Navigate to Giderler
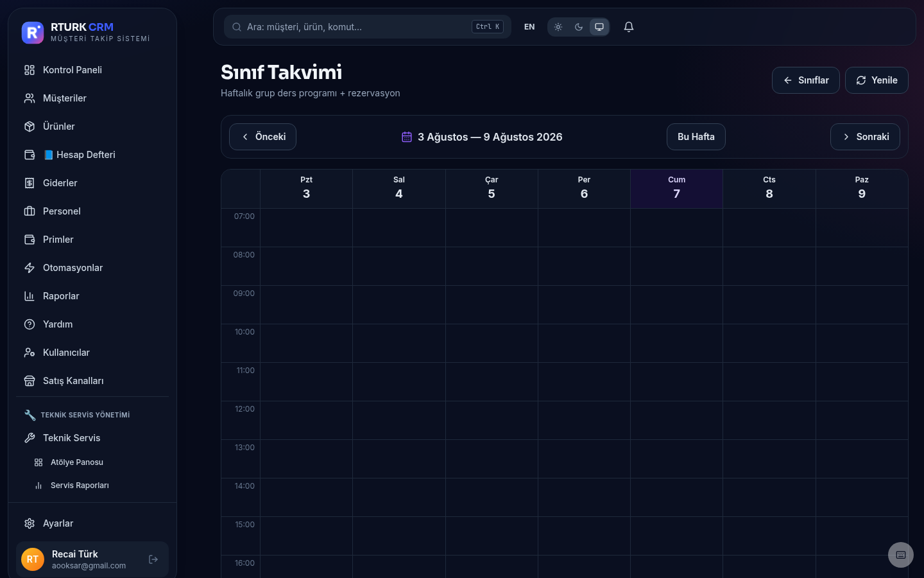The height and width of the screenshot is (578, 924). coord(92,183)
